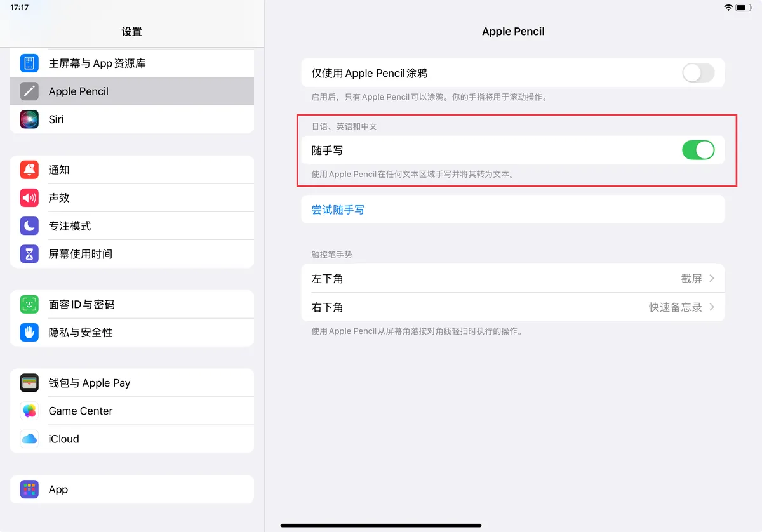Screen dimensions: 762x532
Task: Open 右下角 gesture options chevron
Action: pyautogui.click(x=712, y=307)
